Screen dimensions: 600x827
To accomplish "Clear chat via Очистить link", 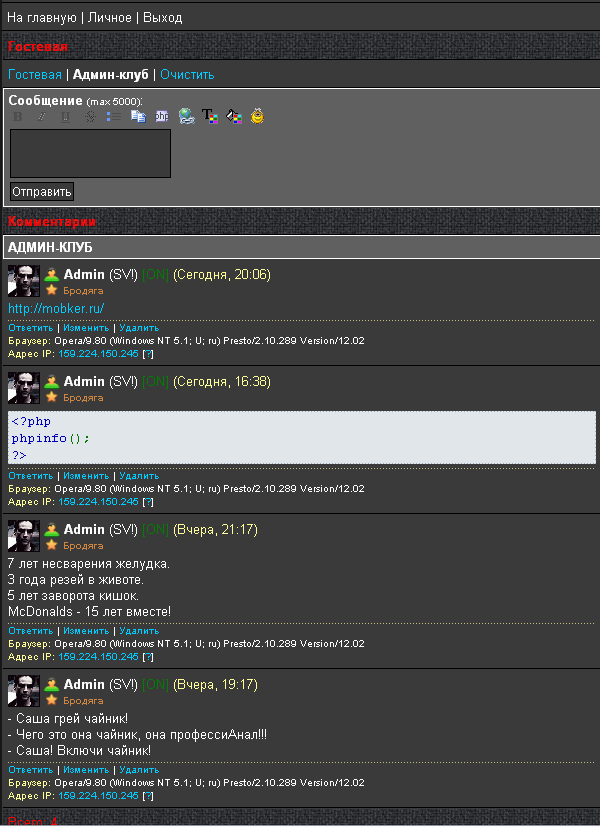I will (187, 75).
